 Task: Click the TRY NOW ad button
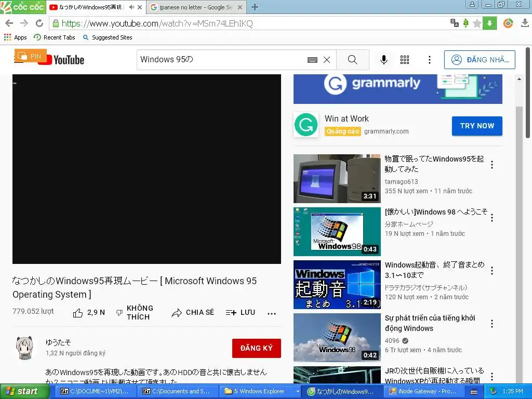coord(477,126)
